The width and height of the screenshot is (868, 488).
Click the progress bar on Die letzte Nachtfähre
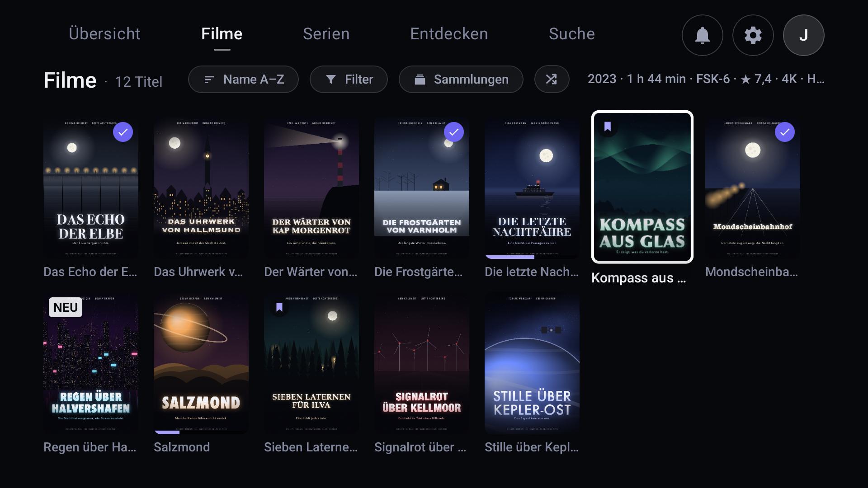(x=532, y=257)
